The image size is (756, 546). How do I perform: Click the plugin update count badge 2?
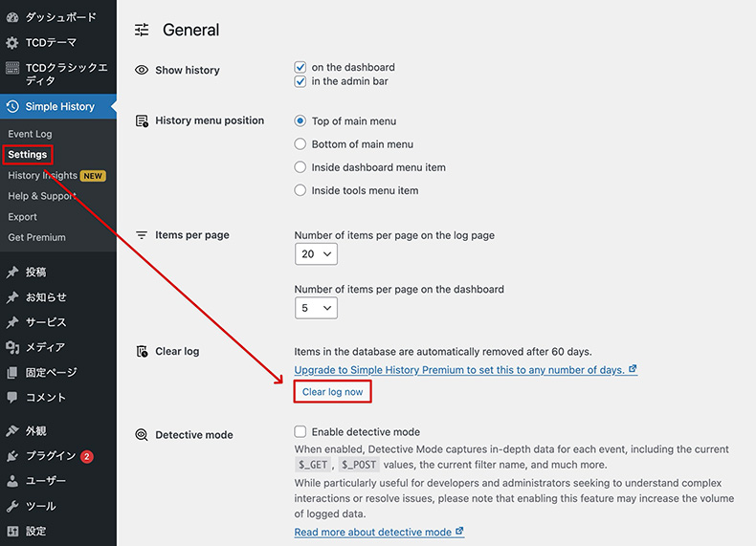(87, 456)
